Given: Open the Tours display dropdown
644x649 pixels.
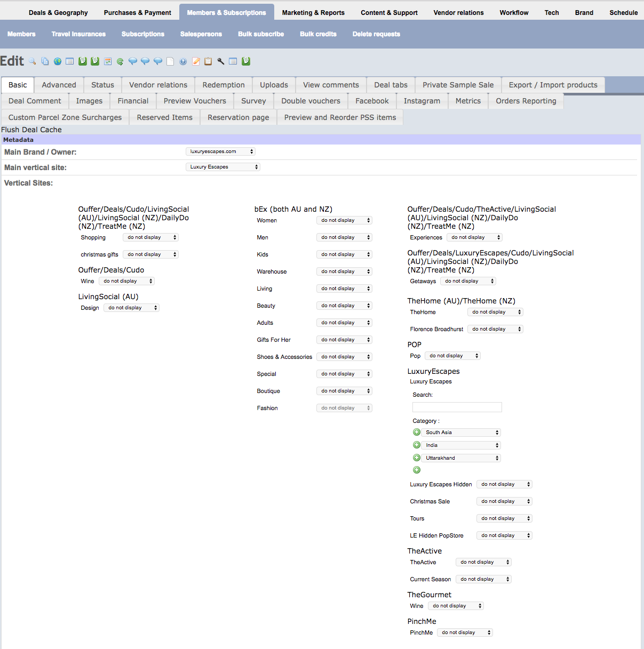Looking at the screenshot, I should coord(504,518).
